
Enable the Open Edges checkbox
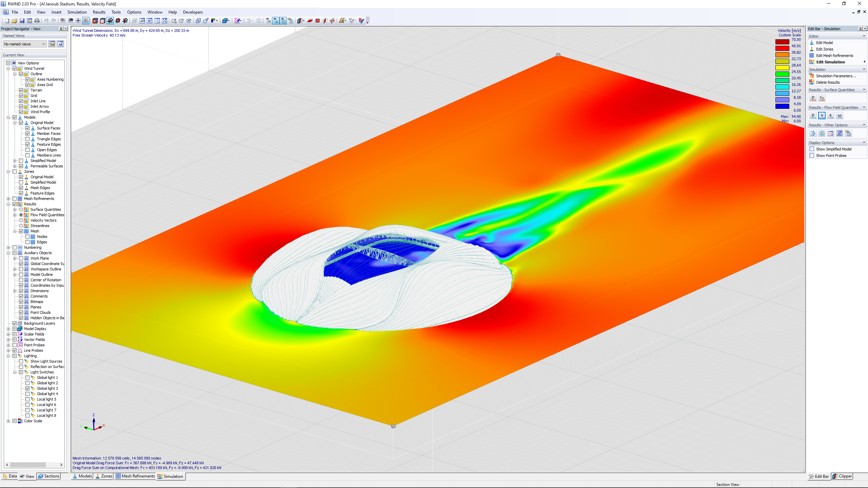(x=27, y=150)
